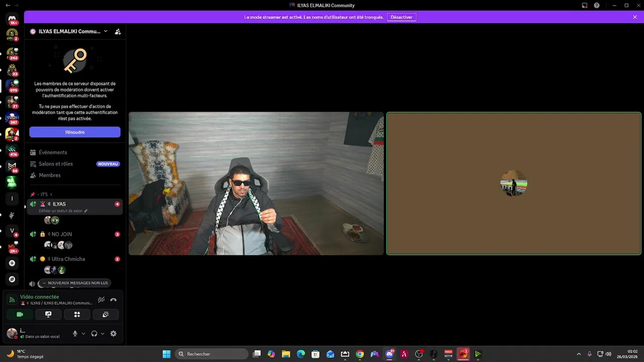The width and height of the screenshot is (644, 362).
Task: Open Discord direct messages home icon
Action: coord(12,19)
